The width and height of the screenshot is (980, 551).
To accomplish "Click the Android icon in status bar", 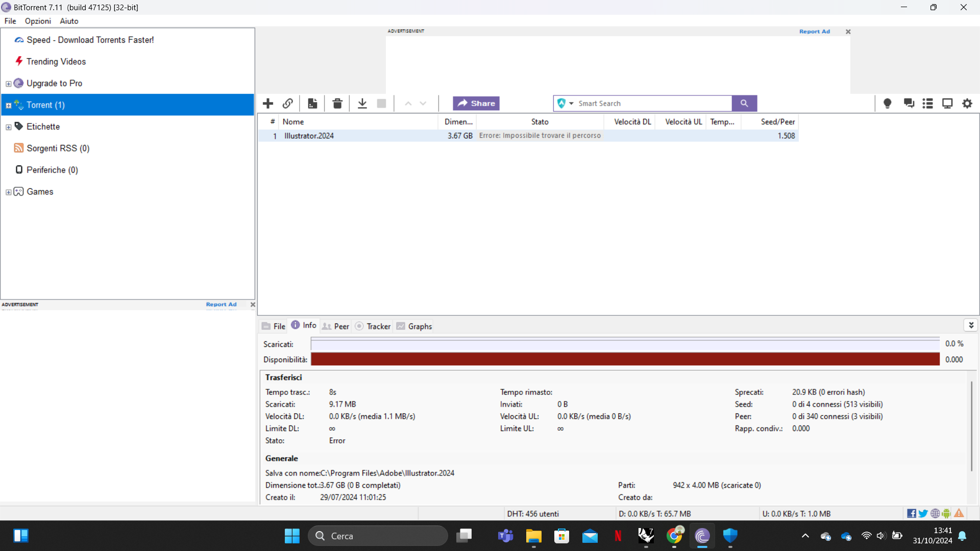I will 946,514.
